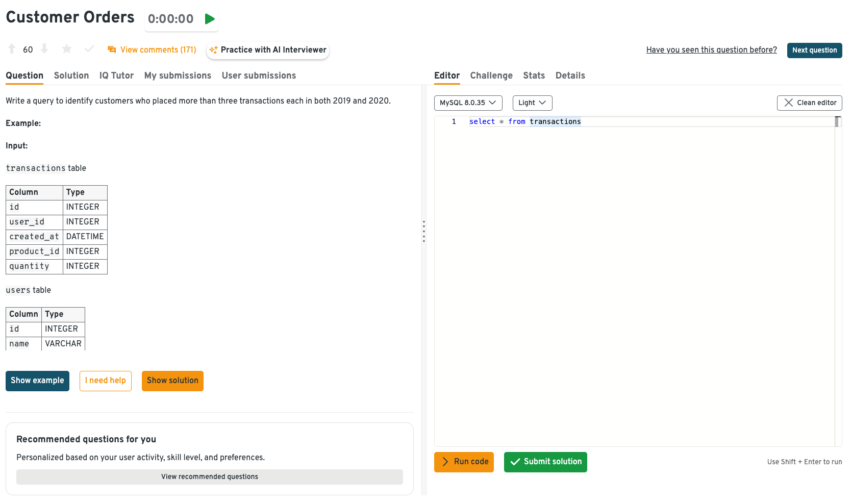Bookmark the question with the star icon

coord(67,49)
